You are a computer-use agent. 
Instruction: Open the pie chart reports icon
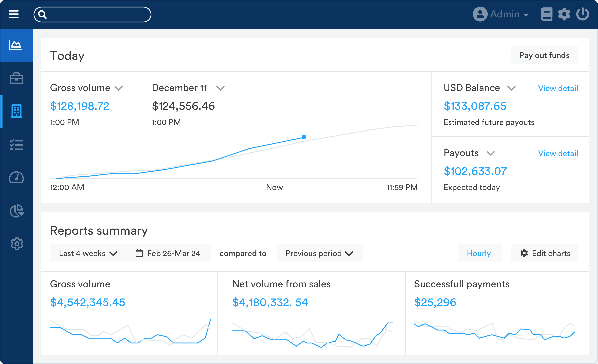pyautogui.click(x=16, y=211)
